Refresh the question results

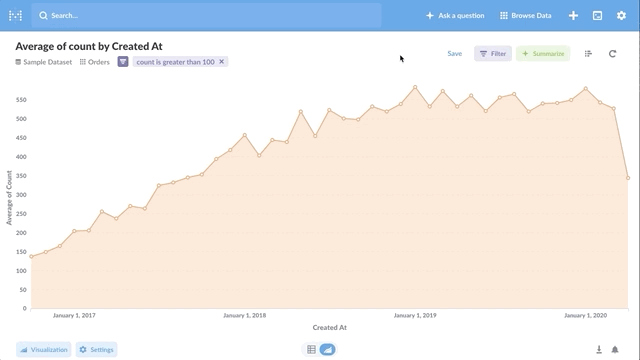(x=612, y=53)
